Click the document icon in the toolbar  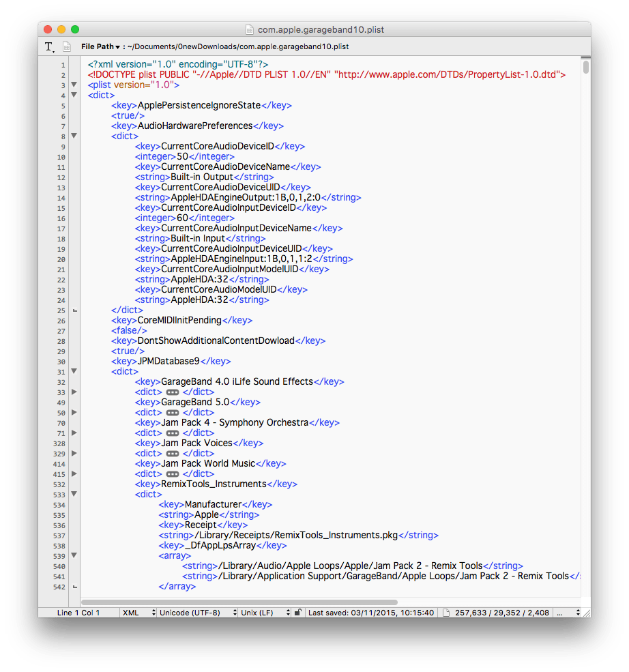point(67,46)
